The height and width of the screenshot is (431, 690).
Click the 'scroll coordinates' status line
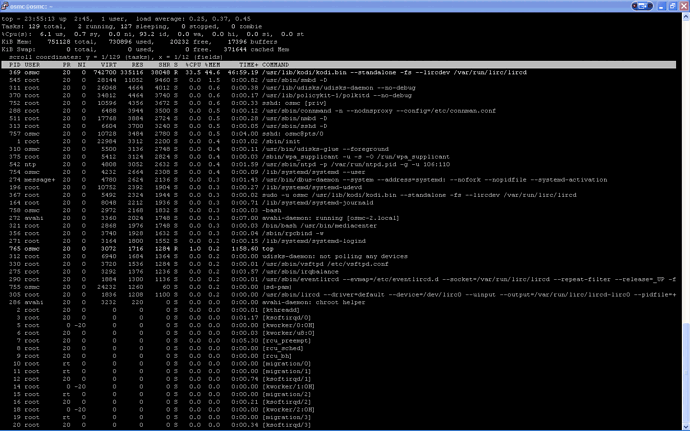click(116, 57)
